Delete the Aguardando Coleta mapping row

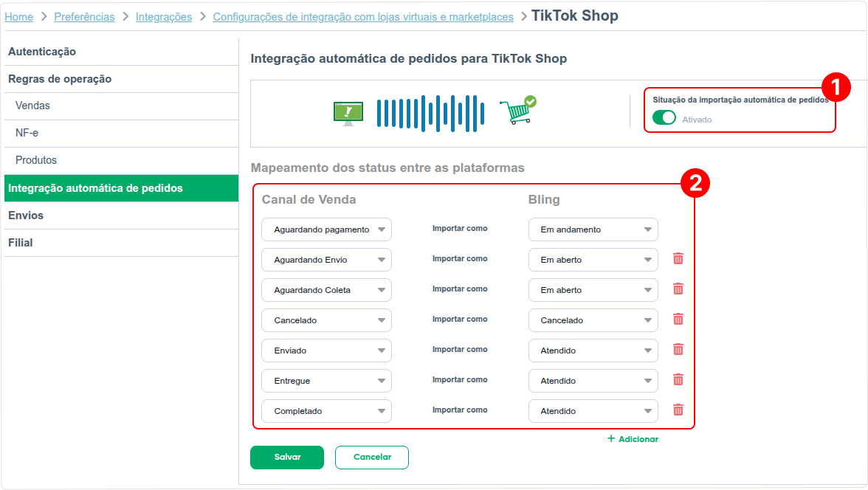[x=678, y=289]
